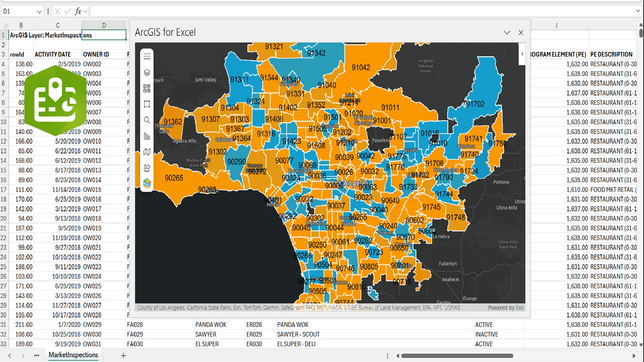Screen dimensions: 644x362
Task: Open the Basemap gallery icon
Action: [147, 88]
